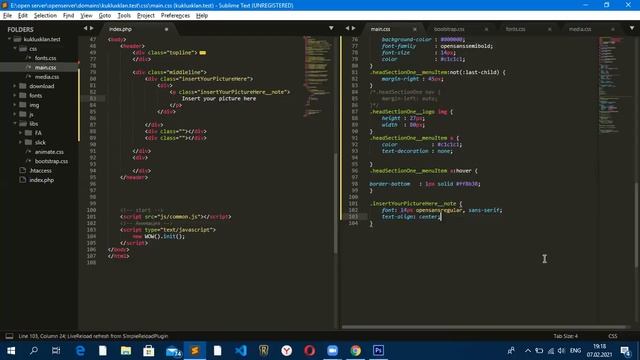Click 'Insert your picture here' text line
This screenshot has height=360, width=640.
click(219, 99)
